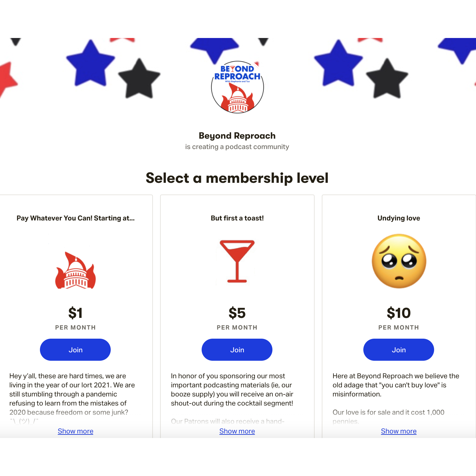Select the "But first a toast!" tier heading

[x=237, y=218]
